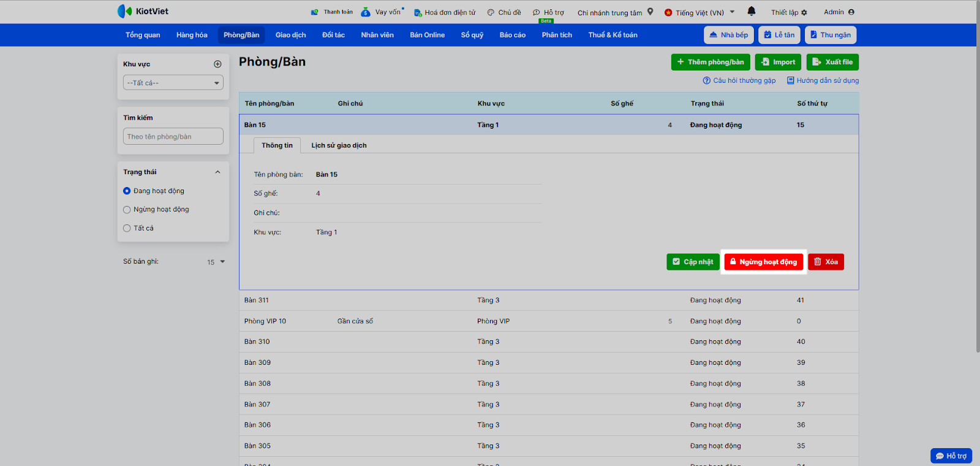Open the Giao dịch menu
This screenshot has width=980, height=466.
[x=290, y=35]
